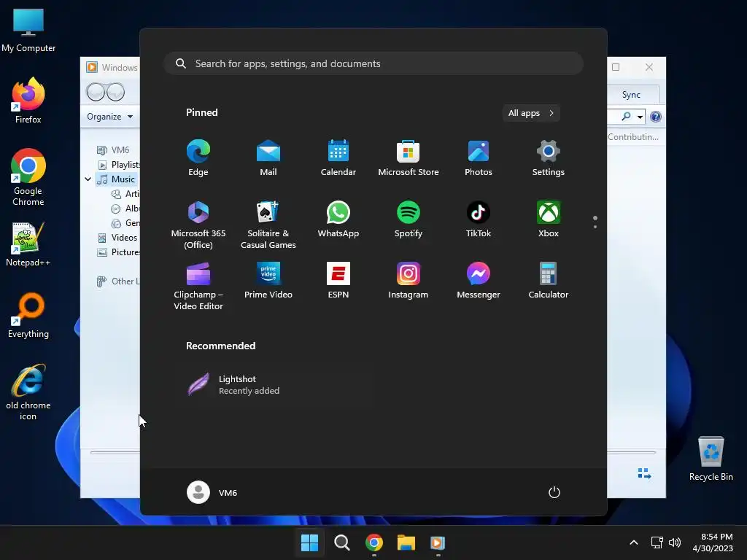Launch the Photos app
Image resolution: width=747 pixels, height=560 pixels.
pos(479,158)
